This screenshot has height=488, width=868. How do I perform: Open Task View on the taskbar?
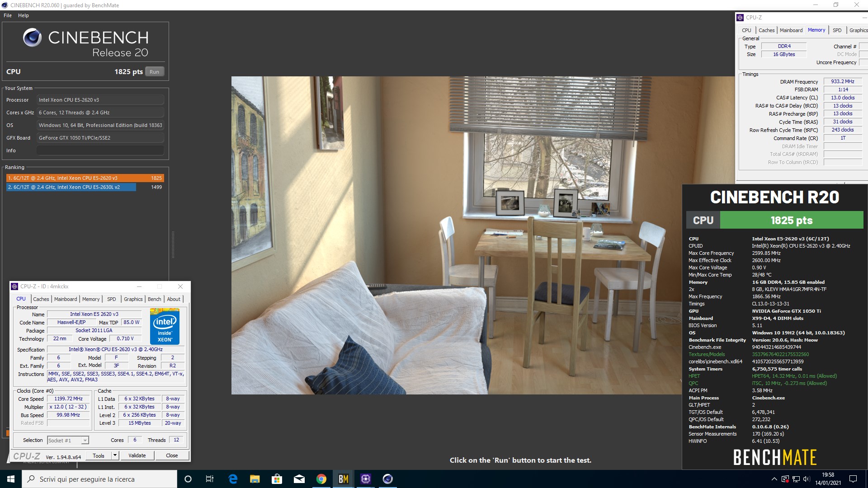(x=210, y=479)
